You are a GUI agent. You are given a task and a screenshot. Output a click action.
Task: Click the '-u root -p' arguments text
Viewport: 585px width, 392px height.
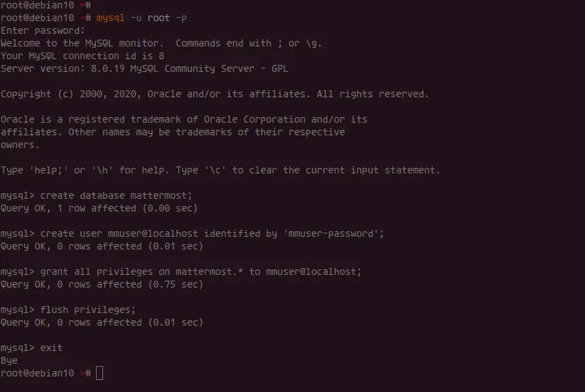click(159, 18)
